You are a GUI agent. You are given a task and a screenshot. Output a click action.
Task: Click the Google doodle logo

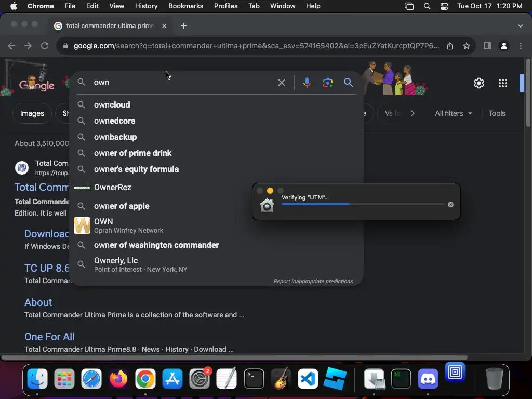pos(36,85)
